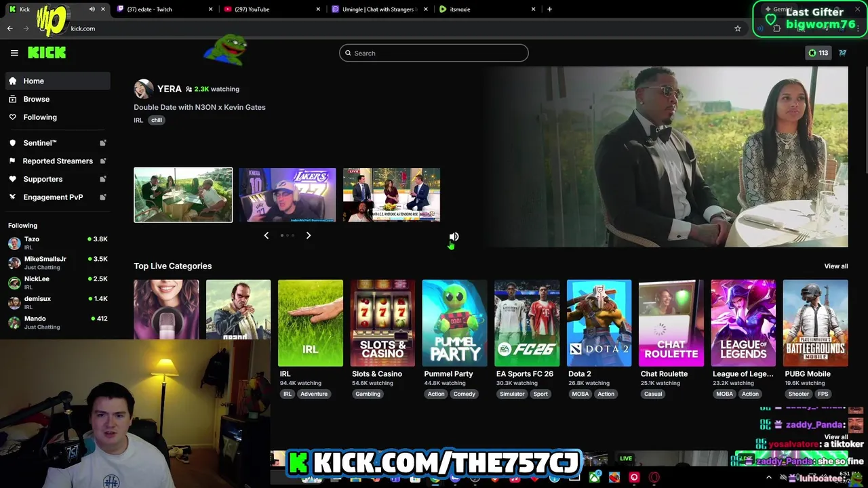Open Sentinel in the sidebar

[x=58, y=143]
